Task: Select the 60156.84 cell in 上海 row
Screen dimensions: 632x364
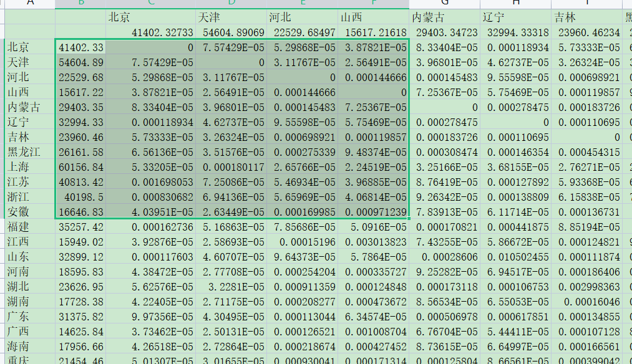Action: click(80, 166)
